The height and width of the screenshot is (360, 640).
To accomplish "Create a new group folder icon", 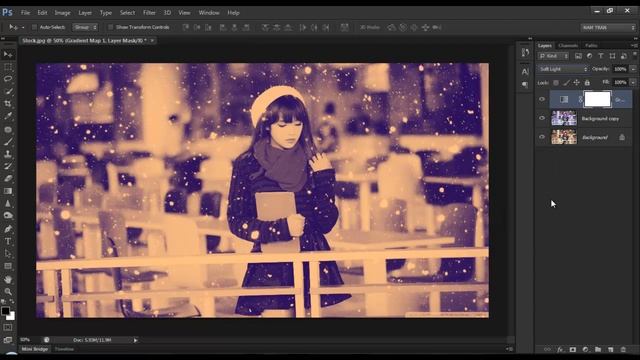I will click(598, 349).
